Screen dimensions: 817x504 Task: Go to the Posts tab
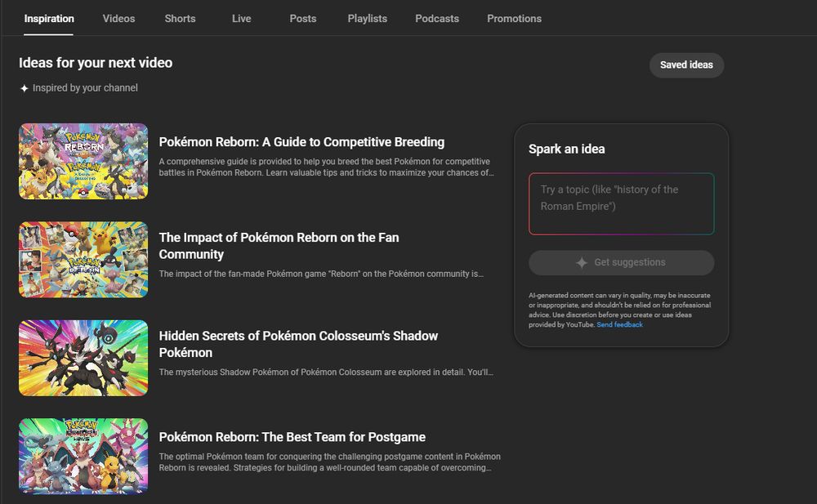point(303,19)
